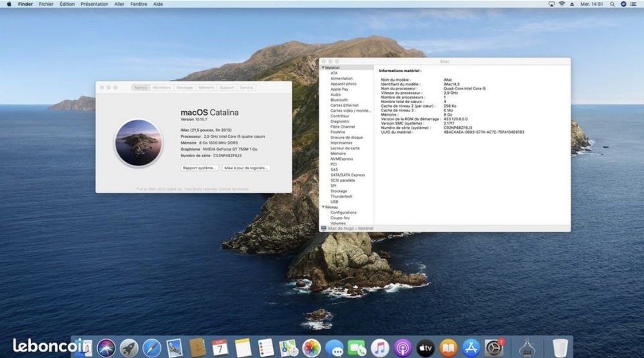
Task: Open the Aller menu
Action: 119,4
